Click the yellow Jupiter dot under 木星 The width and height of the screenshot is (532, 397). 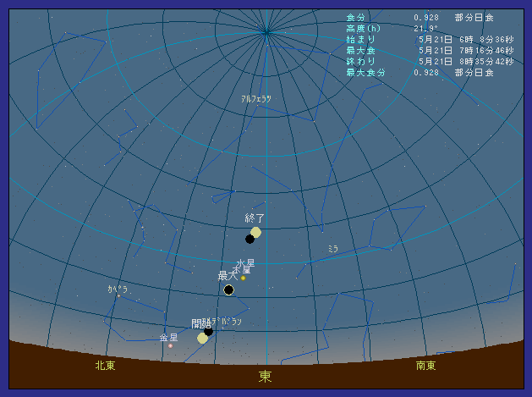point(243,278)
